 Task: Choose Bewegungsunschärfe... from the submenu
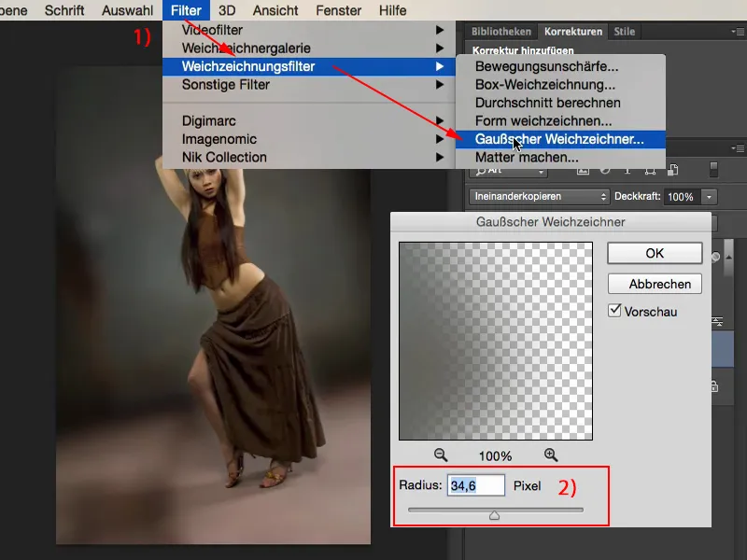(560, 66)
